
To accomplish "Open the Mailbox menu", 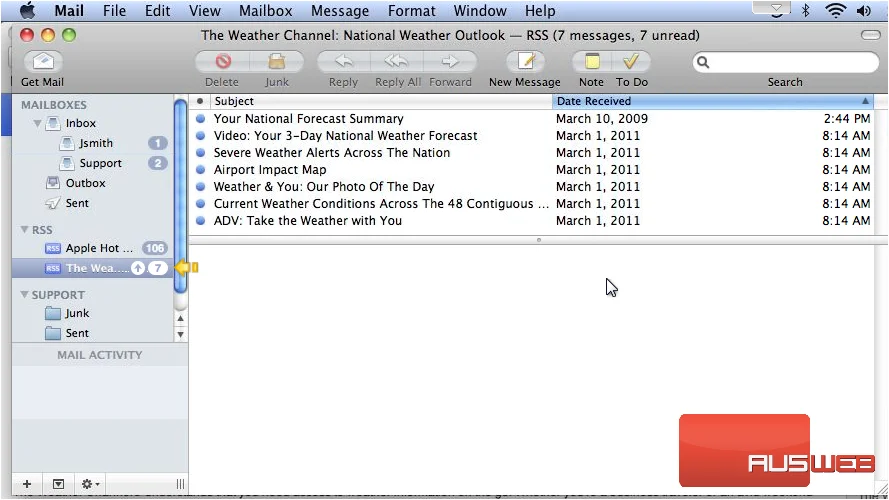I will click(x=265, y=10).
